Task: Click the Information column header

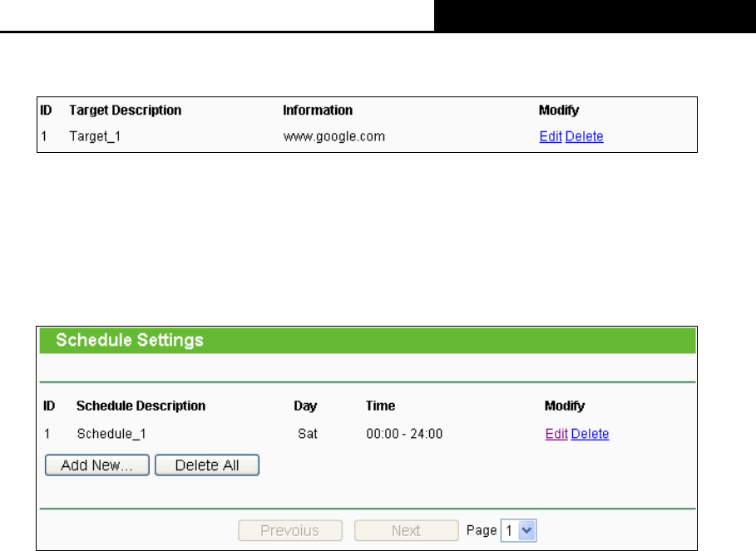Action: click(x=318, y=110)
